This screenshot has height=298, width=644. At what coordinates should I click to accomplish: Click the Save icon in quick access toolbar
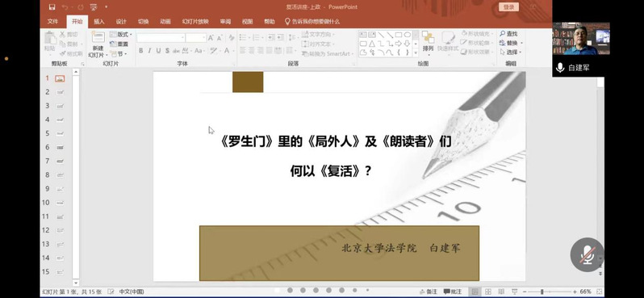pos(52,7)
